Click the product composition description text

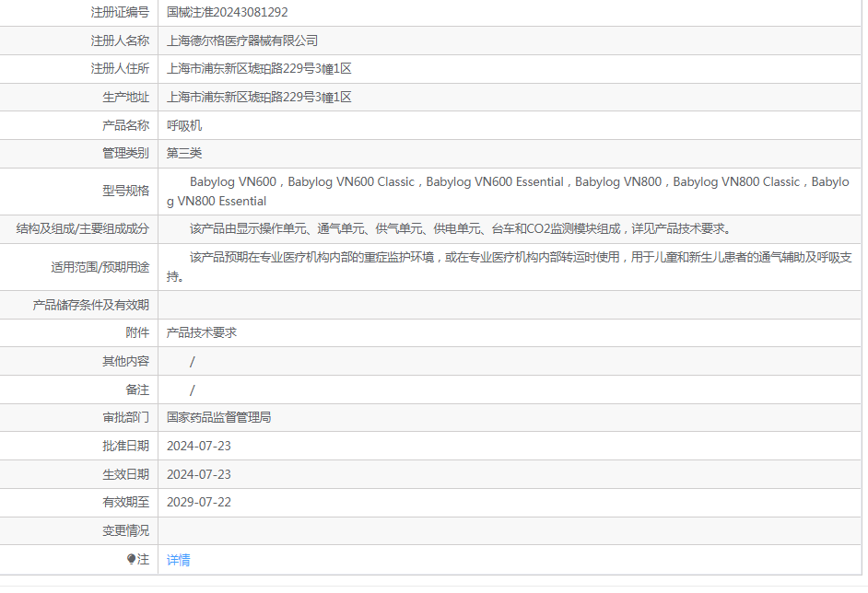tap(463, 229)
